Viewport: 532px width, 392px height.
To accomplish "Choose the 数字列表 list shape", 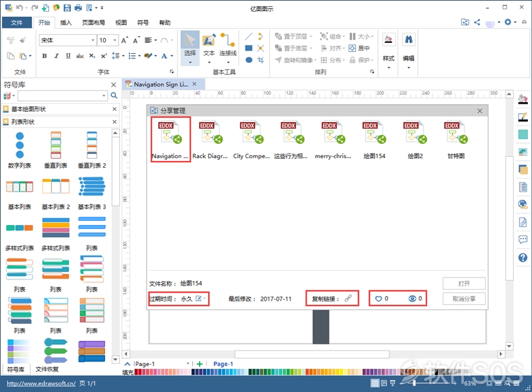I will coord(20,150).
